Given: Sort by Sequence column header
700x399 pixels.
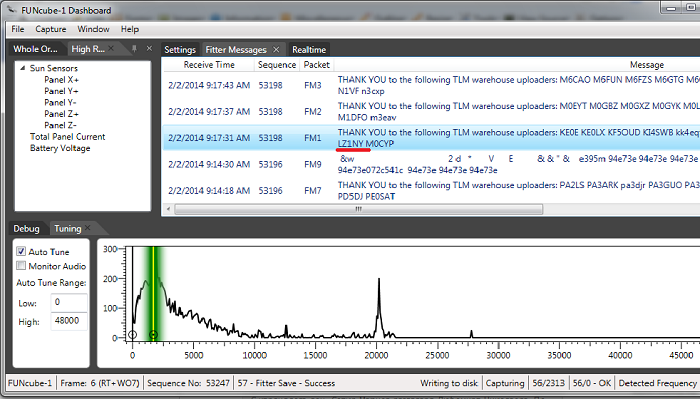Looking at the screenshot, I should click(277, 65).
